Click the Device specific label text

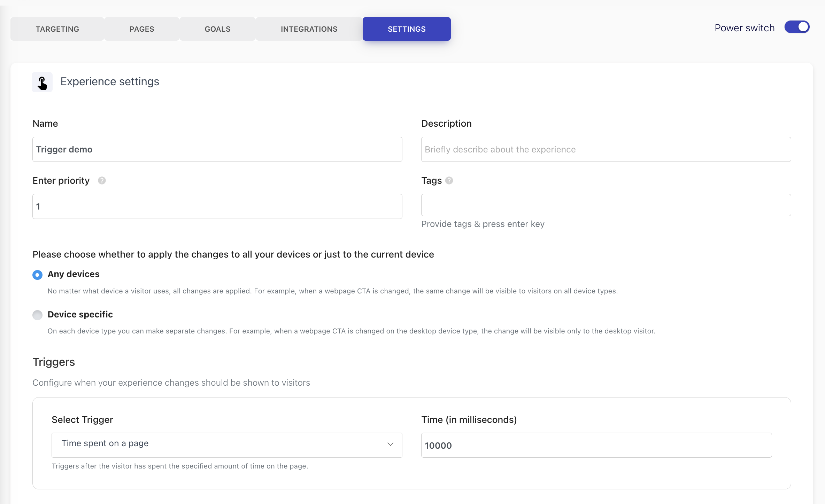(x=80, y=314)
